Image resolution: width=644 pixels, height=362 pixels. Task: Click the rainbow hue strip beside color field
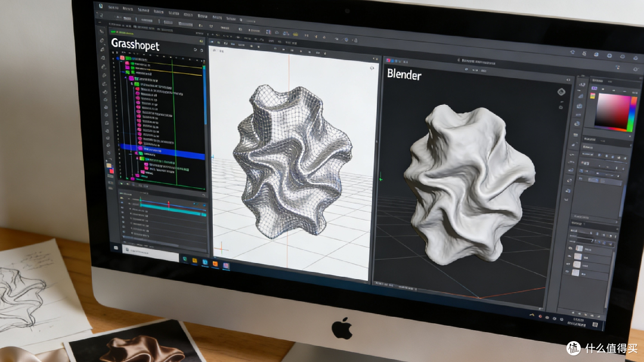coord(632,115)
